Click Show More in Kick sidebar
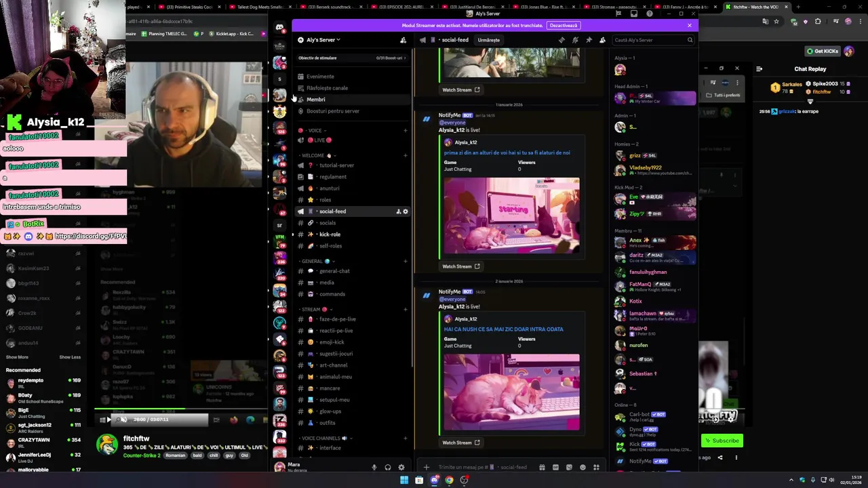 click(17, 357)
